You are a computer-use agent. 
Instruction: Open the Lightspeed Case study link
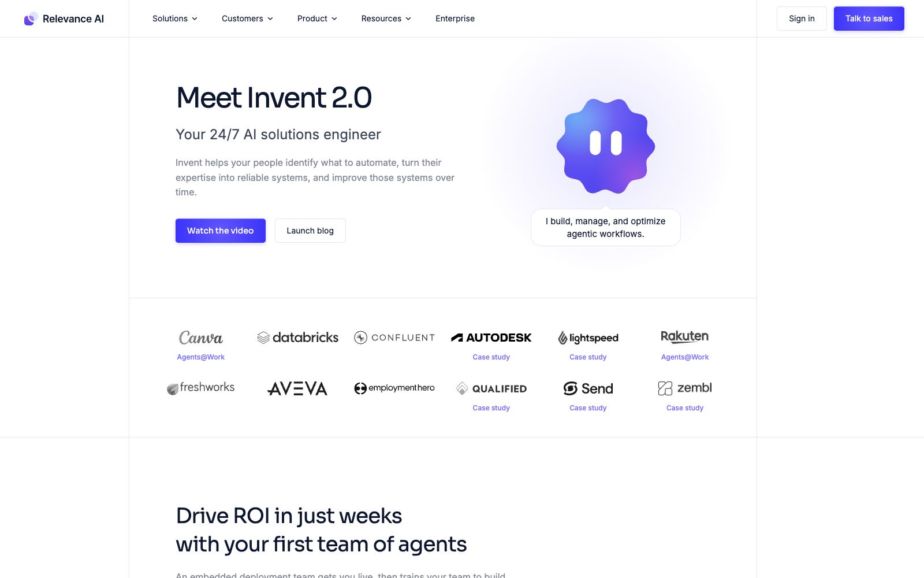588,357
